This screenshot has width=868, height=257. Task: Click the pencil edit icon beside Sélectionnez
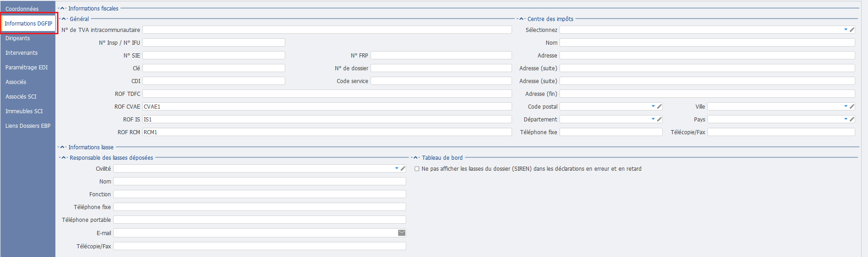coord(852,30)
